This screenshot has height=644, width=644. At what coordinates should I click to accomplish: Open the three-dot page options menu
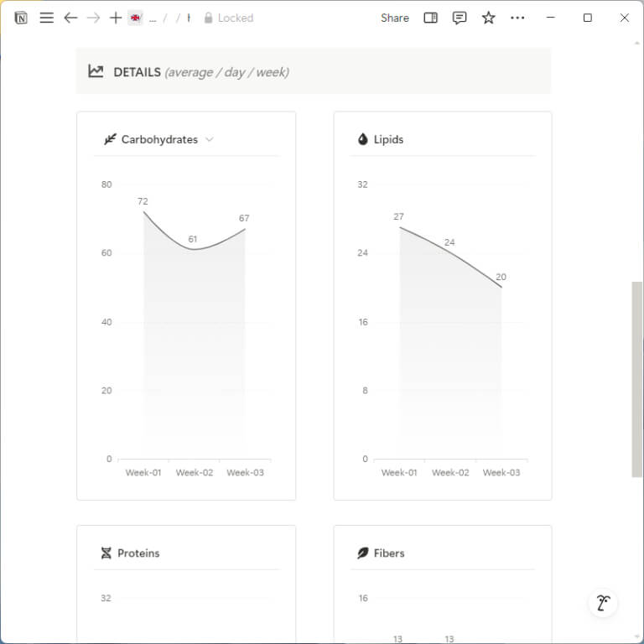point(517,18)
